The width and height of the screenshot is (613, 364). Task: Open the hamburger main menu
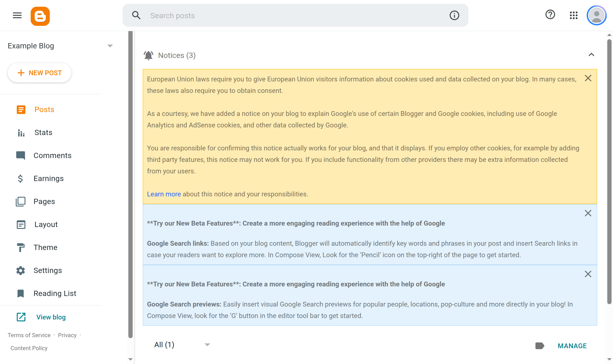(x=17, y=16)
